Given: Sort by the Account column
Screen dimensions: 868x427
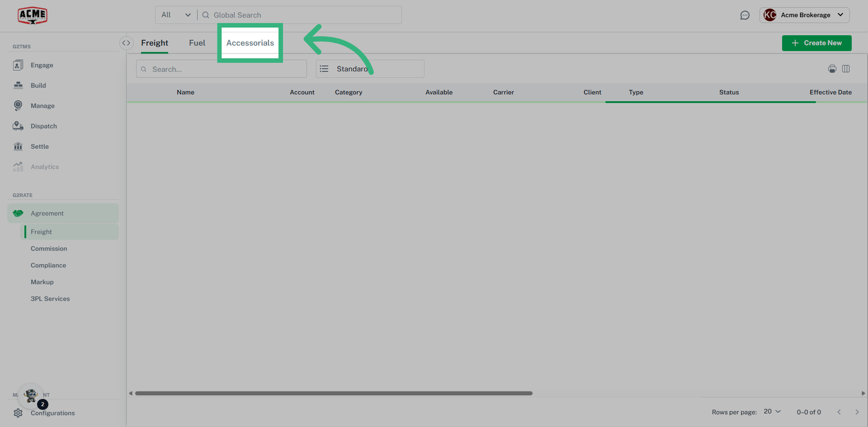Looking at the screenshot, I should pos(302,92).
